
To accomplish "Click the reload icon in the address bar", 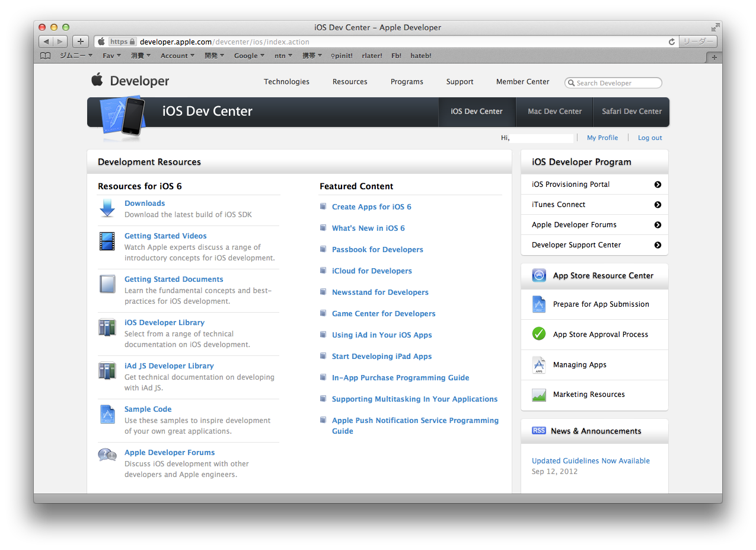I will [x=672, y=42].
